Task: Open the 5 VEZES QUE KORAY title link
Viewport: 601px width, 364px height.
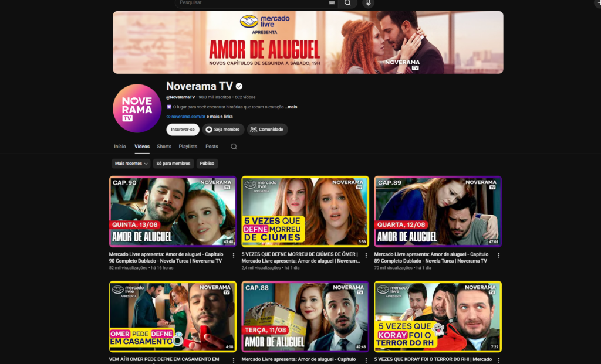Action: click(x=433, y=359)
